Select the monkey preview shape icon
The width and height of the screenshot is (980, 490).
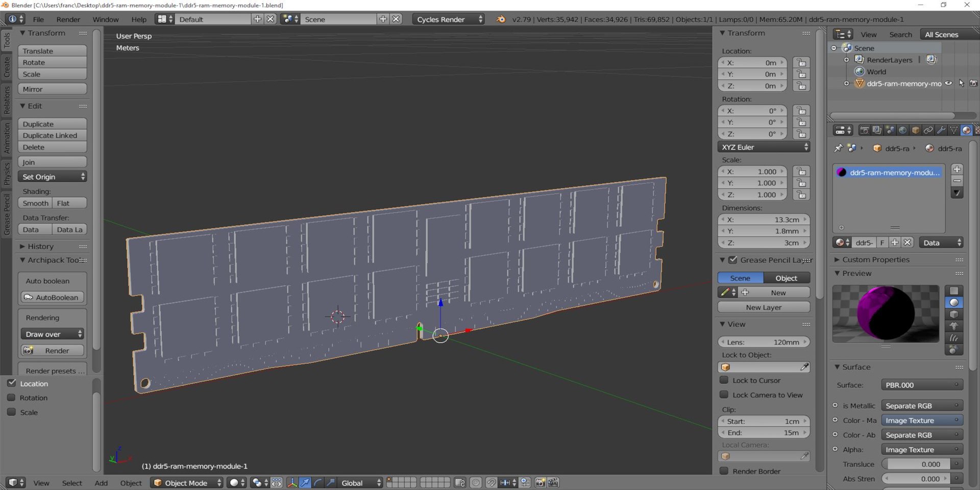pos(953,327)
